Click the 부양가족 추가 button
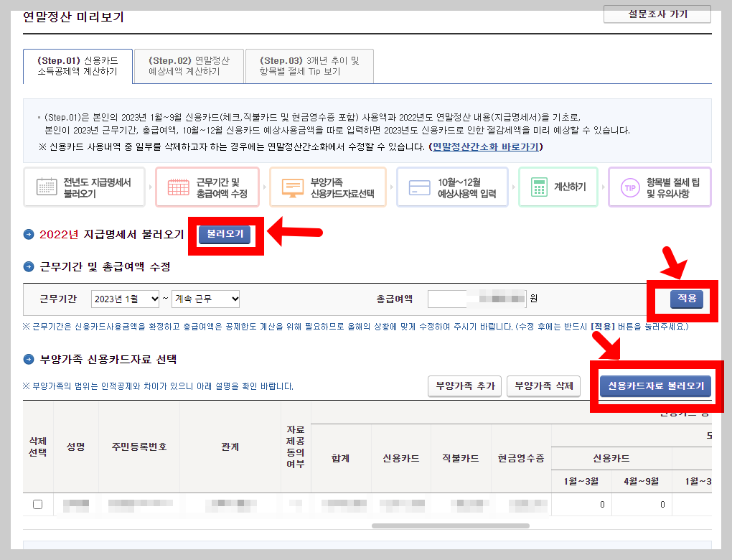 (465, 386)
